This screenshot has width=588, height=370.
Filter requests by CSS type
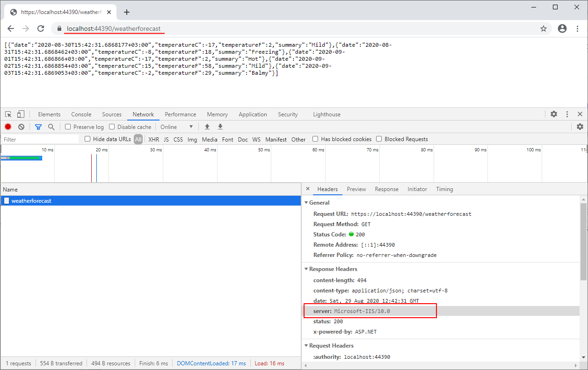tap(178, 139)
